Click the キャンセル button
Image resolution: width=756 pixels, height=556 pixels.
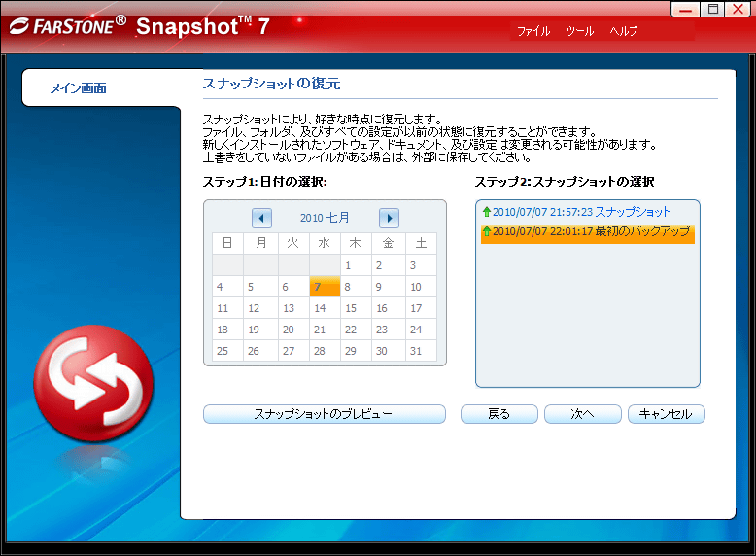[x=667, y=414]
